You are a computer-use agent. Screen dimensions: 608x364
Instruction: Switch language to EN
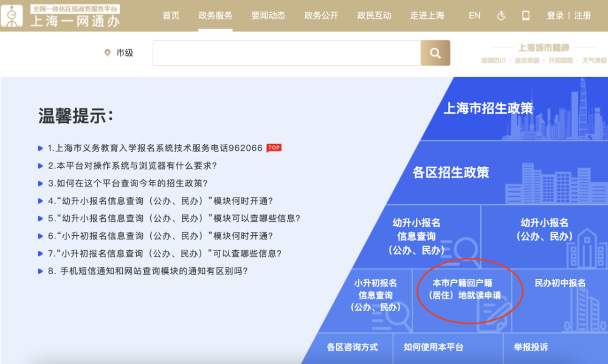pyautogui.click(x=475, y=16)
